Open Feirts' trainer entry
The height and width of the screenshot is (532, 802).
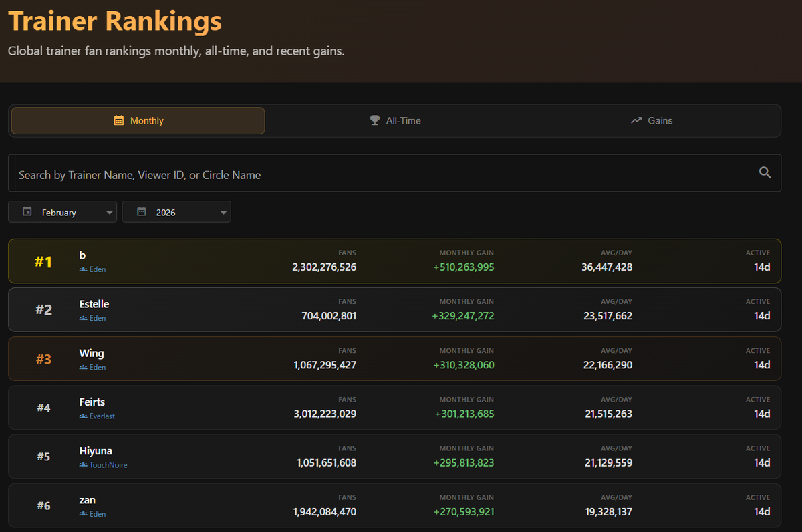point(394,408)
